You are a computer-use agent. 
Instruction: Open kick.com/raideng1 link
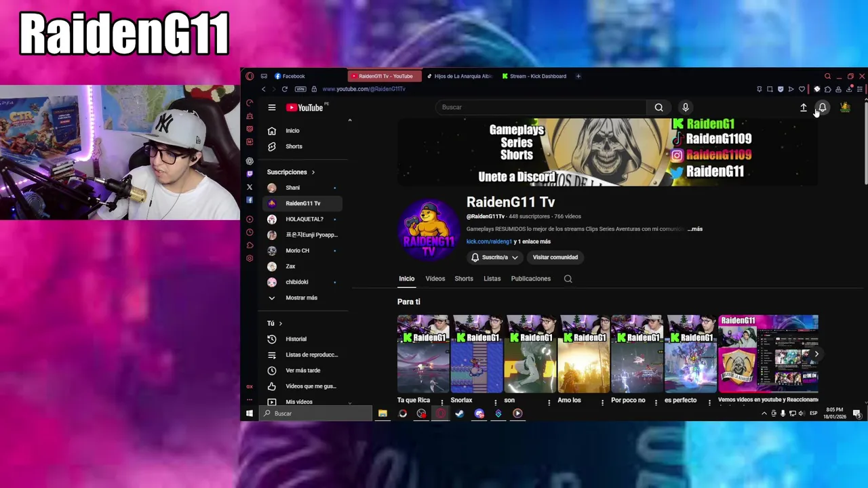click(489, 241)
